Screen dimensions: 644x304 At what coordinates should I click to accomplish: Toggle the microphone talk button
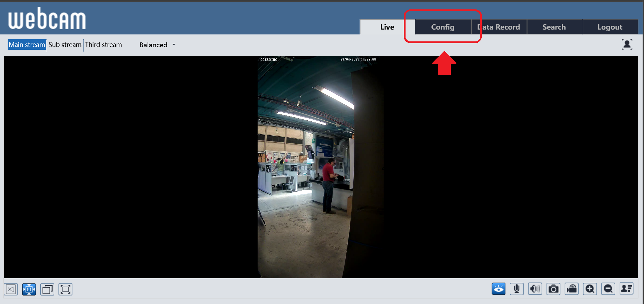pos(517,289)
